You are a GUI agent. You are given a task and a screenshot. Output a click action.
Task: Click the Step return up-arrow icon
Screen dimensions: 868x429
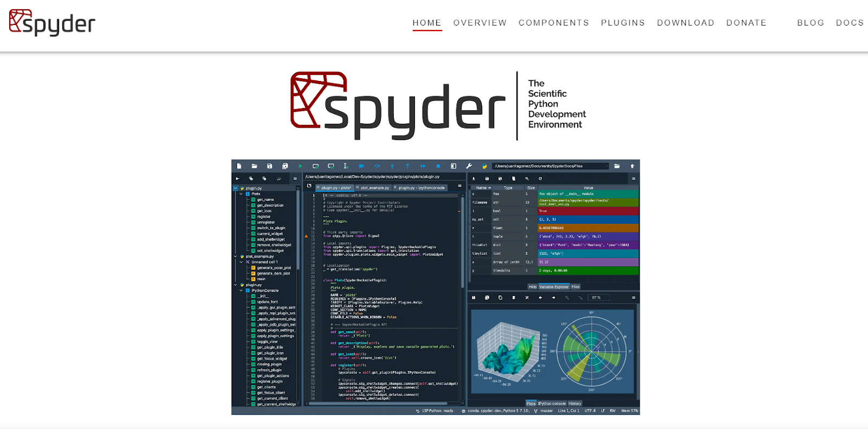(x=407, y=166)
